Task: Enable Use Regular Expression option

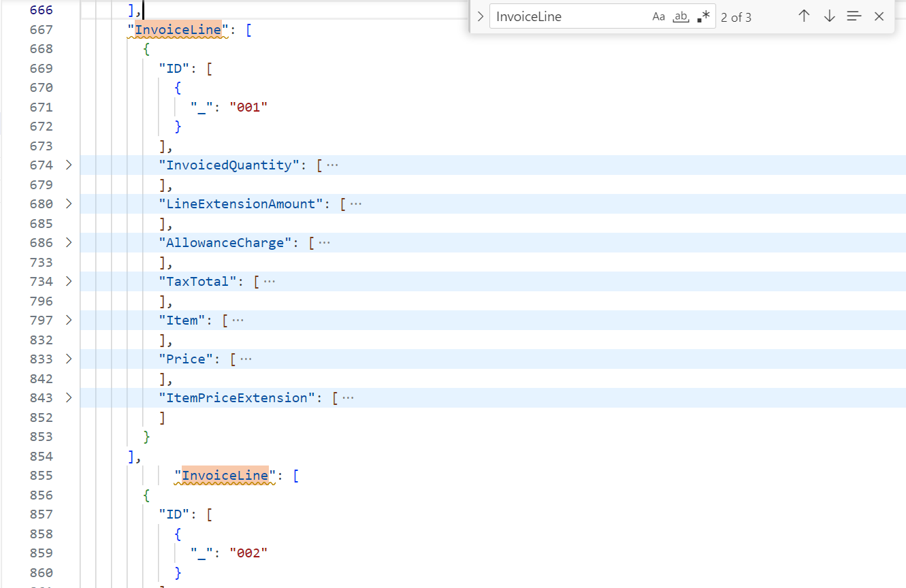Action: (x=704, y=17)
